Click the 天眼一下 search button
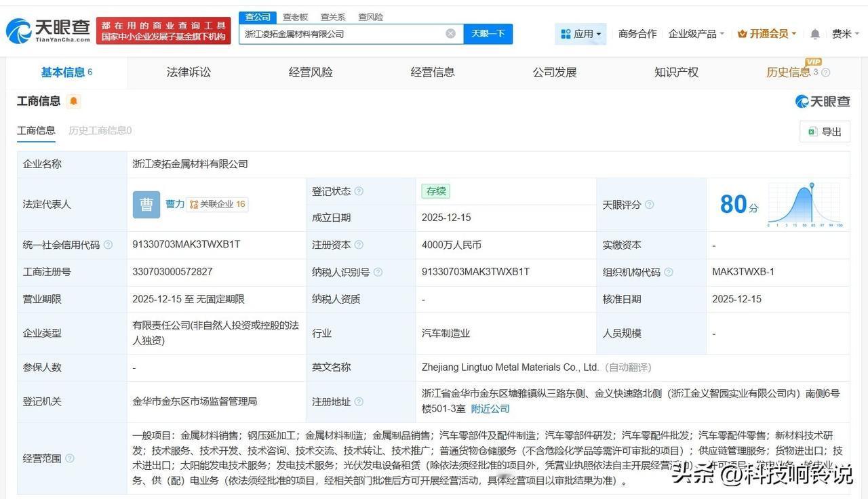Screen dimensions: 868x499 point(488,33)
